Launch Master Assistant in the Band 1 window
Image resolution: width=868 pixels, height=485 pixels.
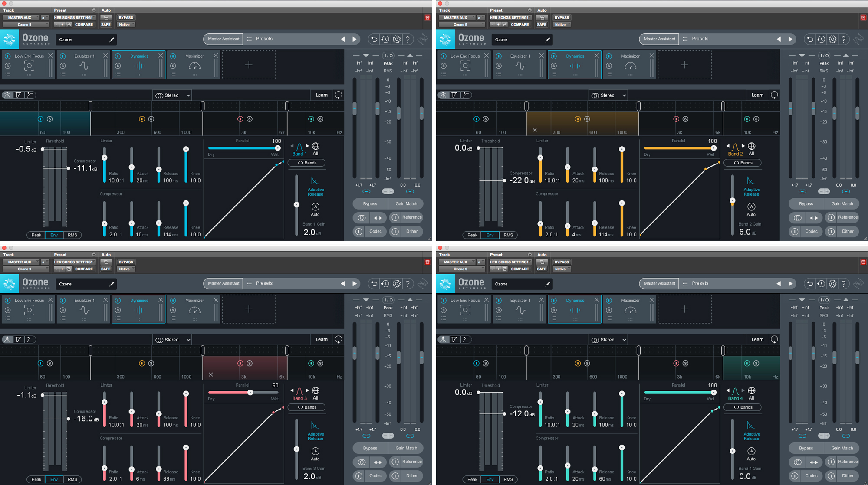pos(224,39)
